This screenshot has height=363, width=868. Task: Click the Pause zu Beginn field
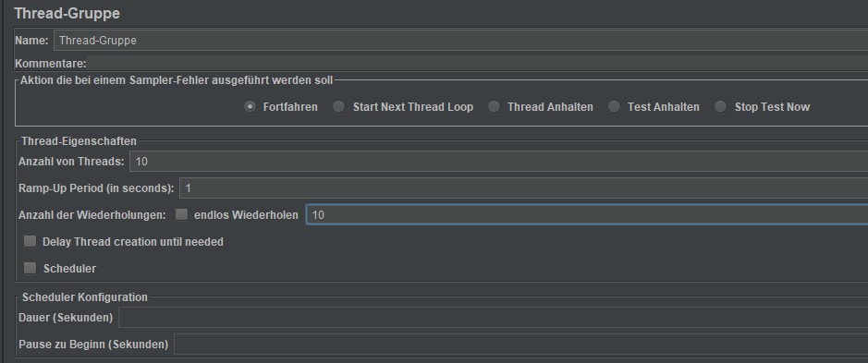pos(521,345)
